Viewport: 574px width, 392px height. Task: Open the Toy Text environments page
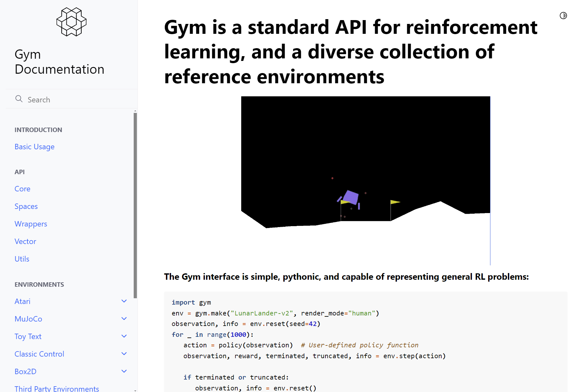[28, 337]
